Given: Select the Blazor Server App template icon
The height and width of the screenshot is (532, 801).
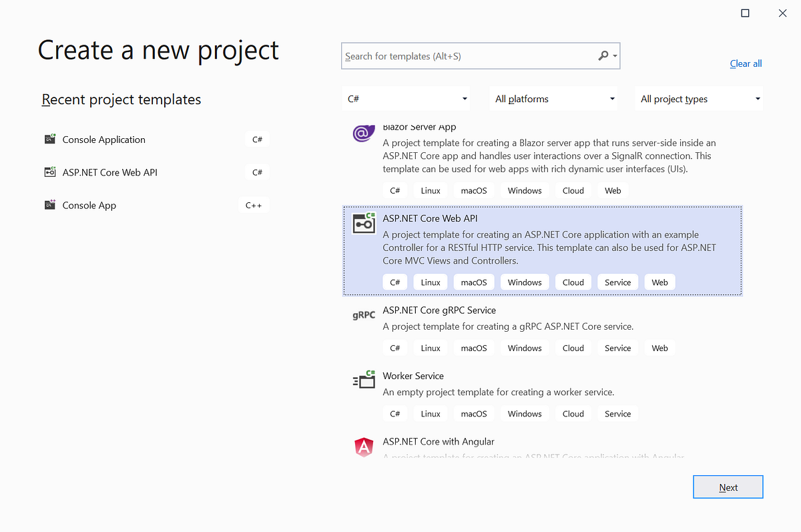Looking at the screenshot, I should [363, 133].
